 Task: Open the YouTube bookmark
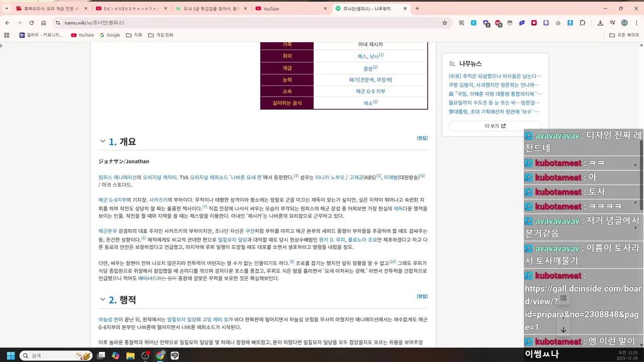(x=83, y=35)
